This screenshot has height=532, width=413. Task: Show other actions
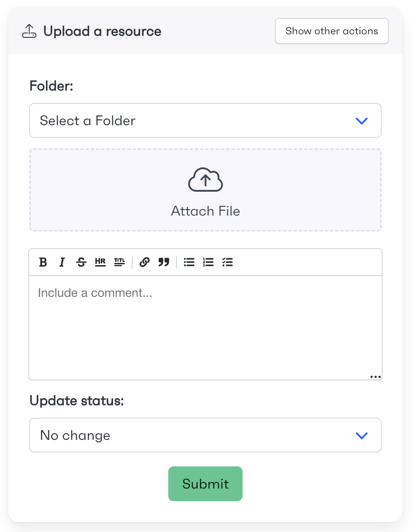tap(332, 31)
